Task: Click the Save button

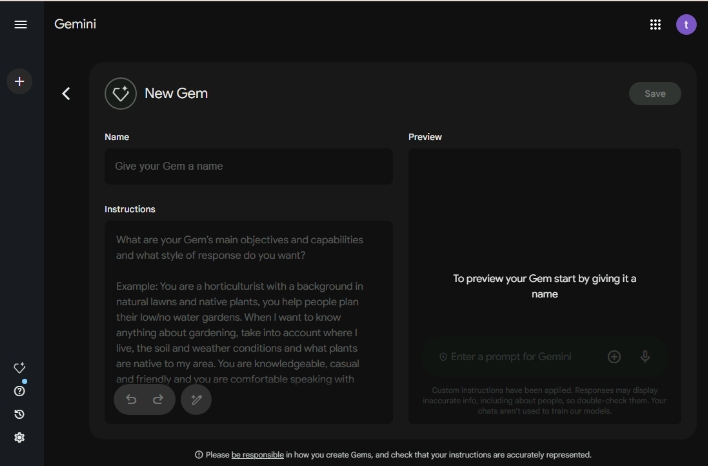Action: [655, 93]
